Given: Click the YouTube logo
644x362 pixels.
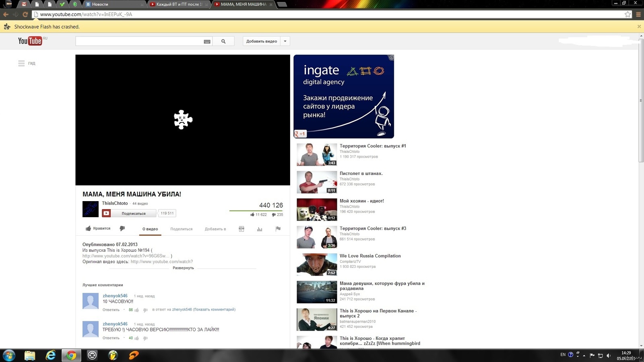Looking at the screenshot, I should tap(30, 41).
